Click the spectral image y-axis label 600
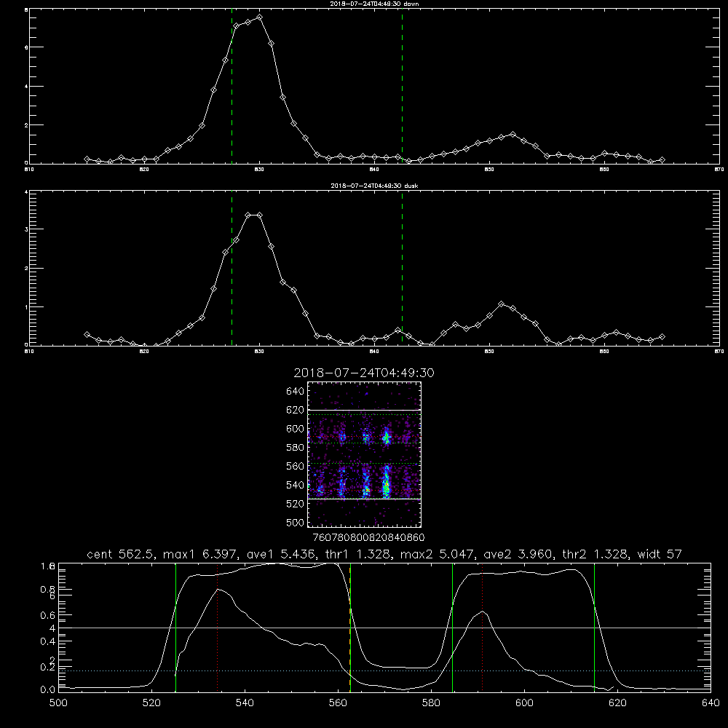Viewport: 728px width, 728px height. coord(296,429)
